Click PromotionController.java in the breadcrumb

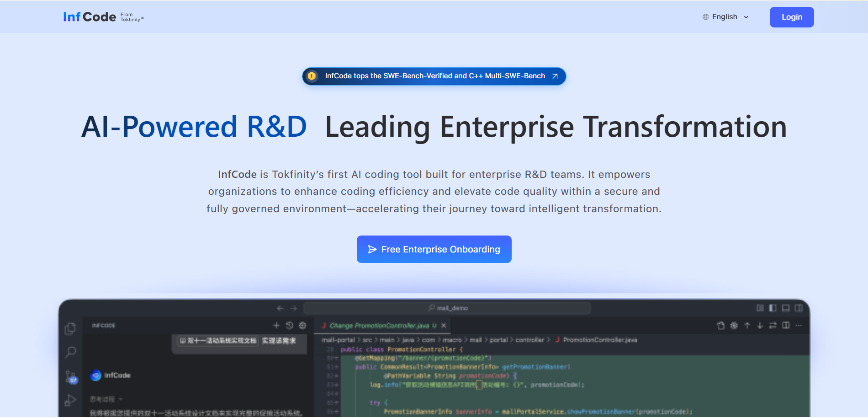point(600,340)
